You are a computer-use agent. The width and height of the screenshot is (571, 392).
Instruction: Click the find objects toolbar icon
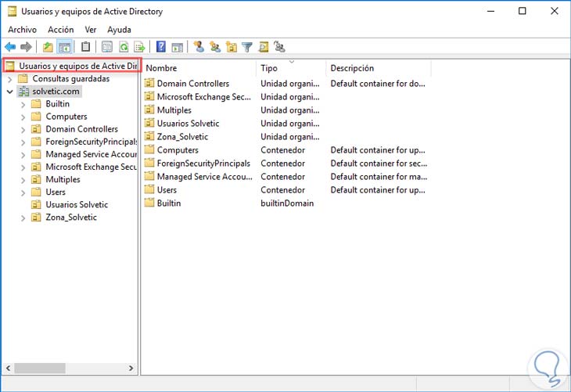(264, 47)
